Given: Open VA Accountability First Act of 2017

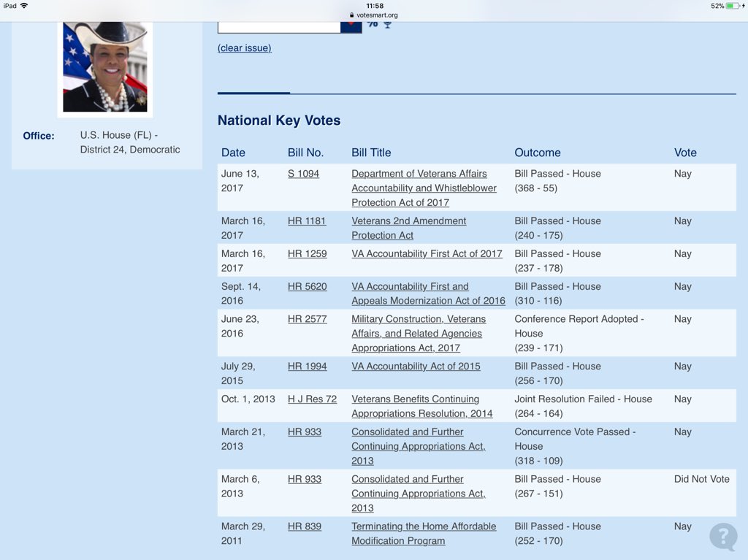Looking at the screenshot, I should (427, 254).
